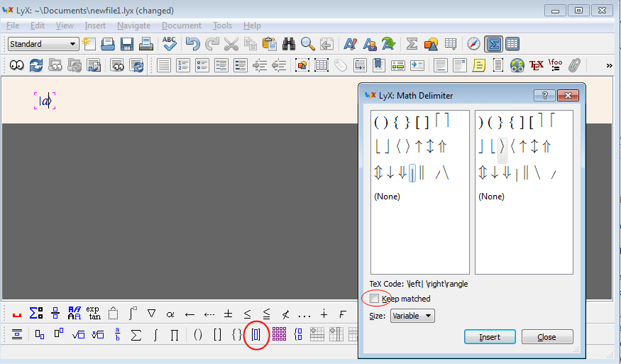Paste from clipboard icon

[269, 44]
